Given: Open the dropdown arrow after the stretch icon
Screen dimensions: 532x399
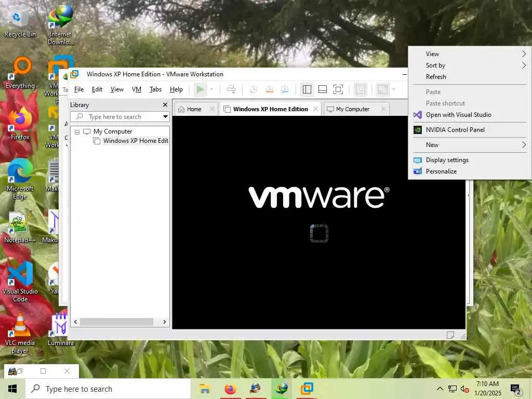Looking at the screenshot, I should point(394,89).
